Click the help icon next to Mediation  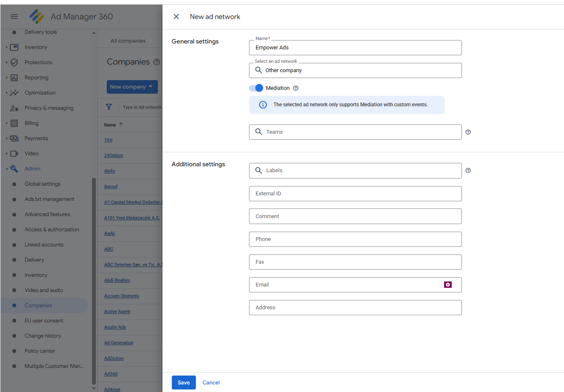296,88
